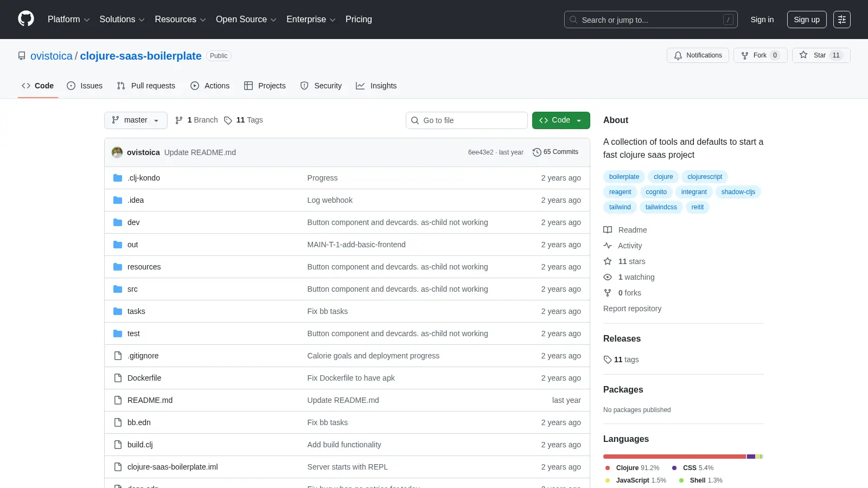The image size is (868, 488).
Task: Open the Projects tab
Action: (265, 86)
